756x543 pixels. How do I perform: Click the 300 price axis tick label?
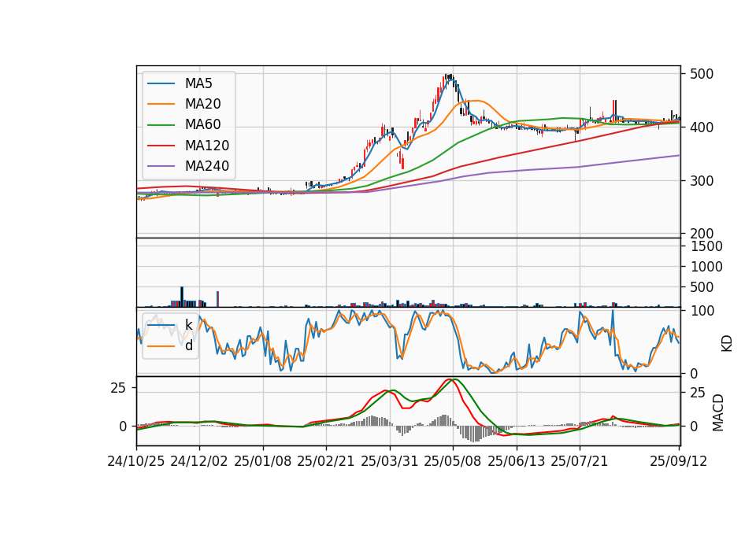click(x=702, y=181)
